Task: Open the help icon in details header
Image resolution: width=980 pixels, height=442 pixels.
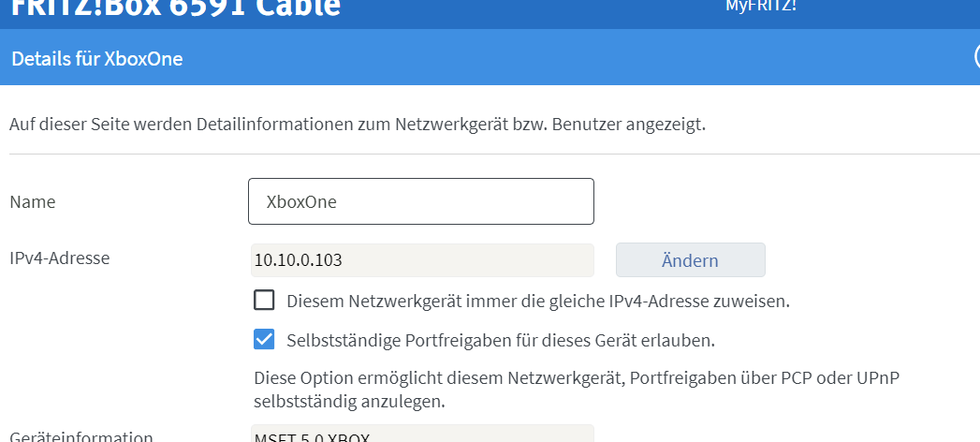Action: (976, 57)
